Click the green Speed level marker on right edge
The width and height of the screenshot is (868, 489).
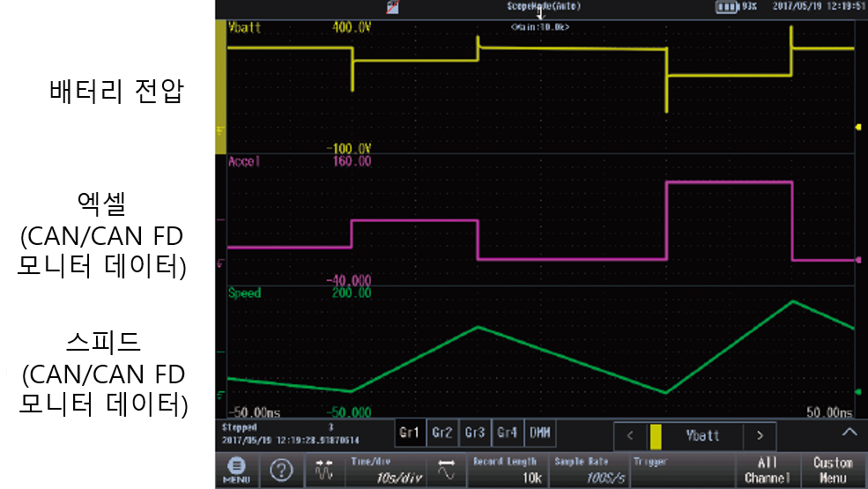coord(858,391)
